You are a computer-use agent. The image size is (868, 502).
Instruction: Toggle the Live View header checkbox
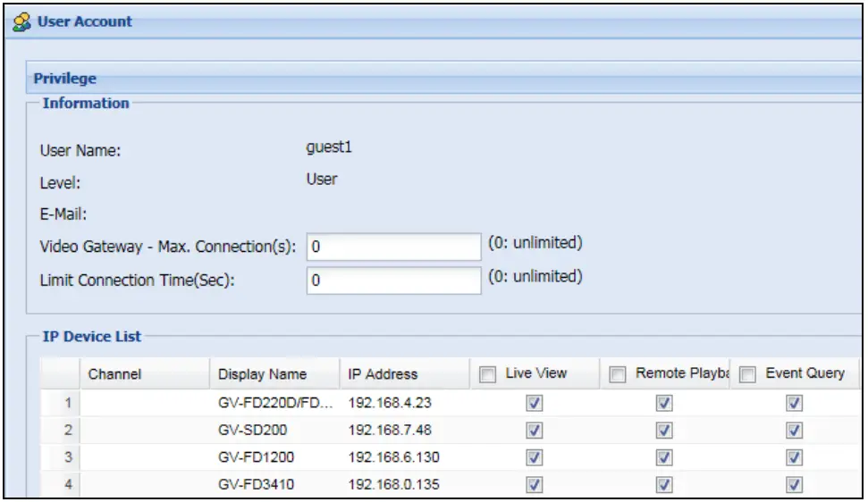coord(488,374)
